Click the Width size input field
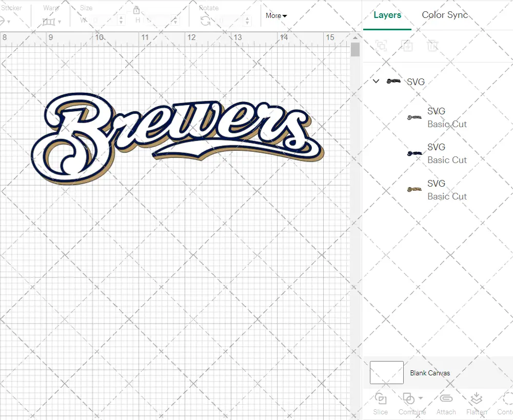Image resolution: width=513 pixels, height=420 pixels. point(104,21)
